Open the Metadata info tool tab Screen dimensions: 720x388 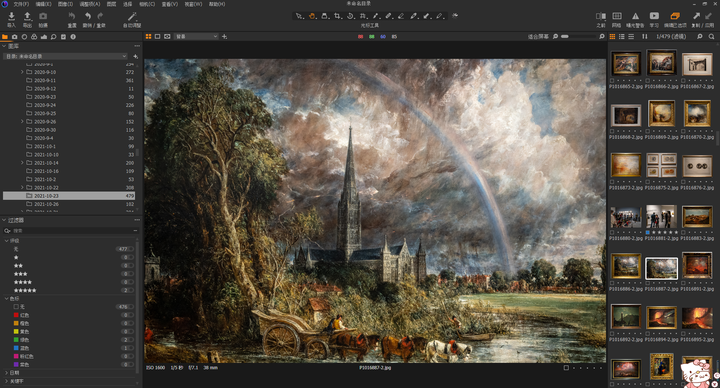73,37
